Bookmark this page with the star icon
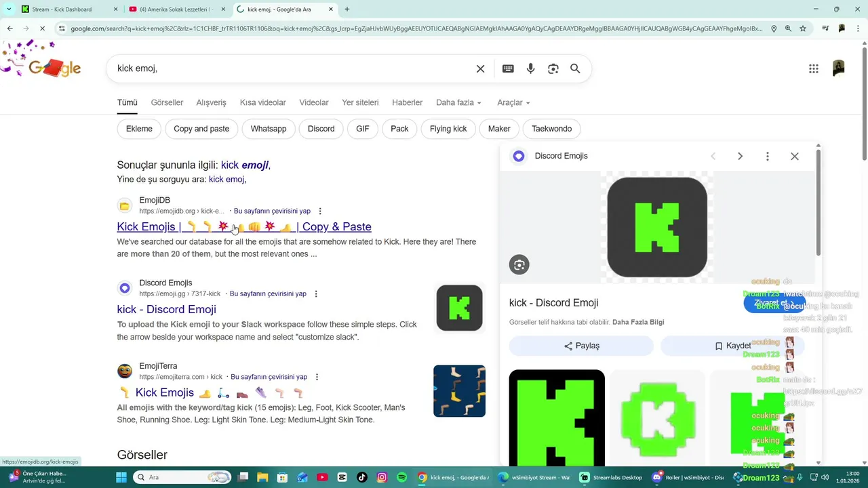The image size is (868, 488). 803,28
